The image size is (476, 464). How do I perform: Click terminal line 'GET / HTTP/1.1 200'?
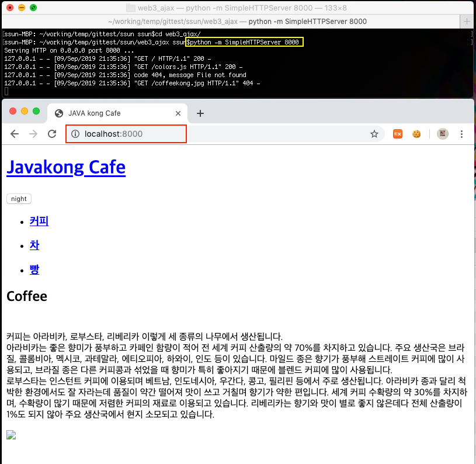coord(107,58)
